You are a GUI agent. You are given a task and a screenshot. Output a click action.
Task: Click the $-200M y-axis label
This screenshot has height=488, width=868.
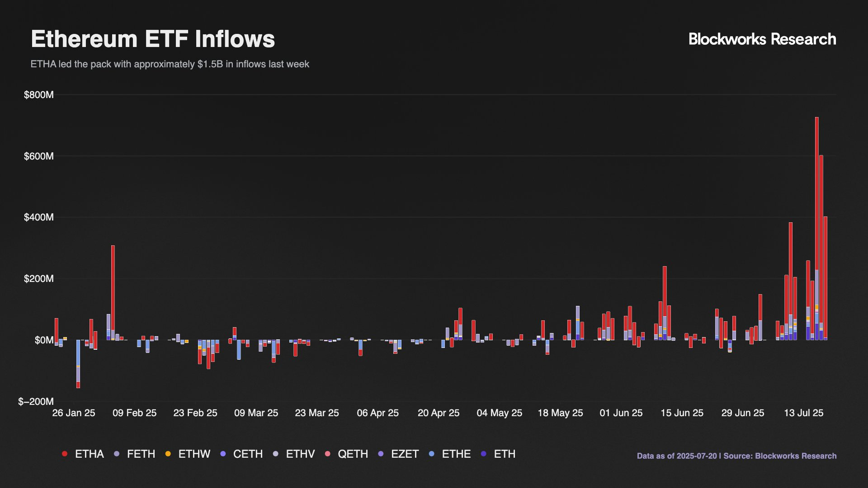(x=36, y=402)
